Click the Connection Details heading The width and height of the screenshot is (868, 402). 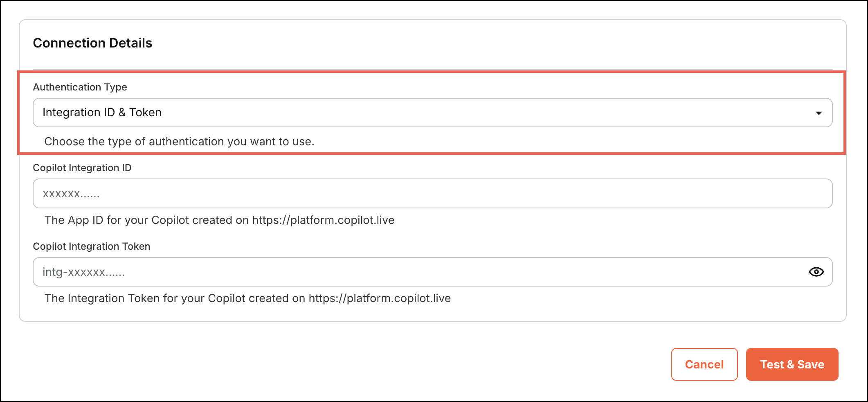tap(93, 43)
